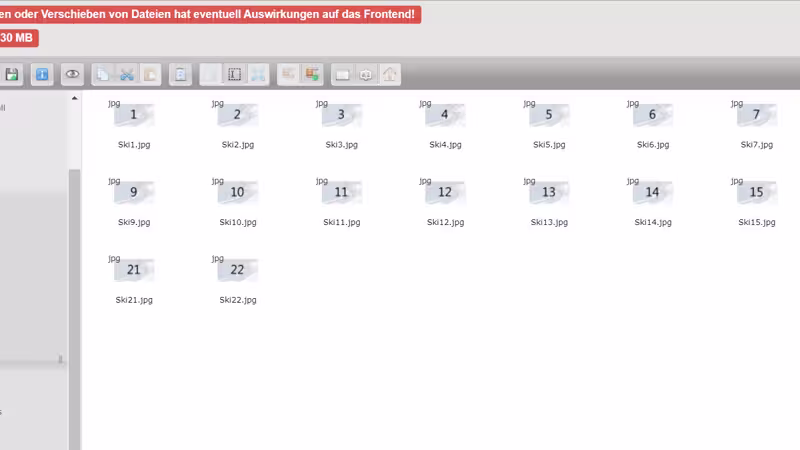
Task: Switch view mode using the view icon
Action: [343, 74]
